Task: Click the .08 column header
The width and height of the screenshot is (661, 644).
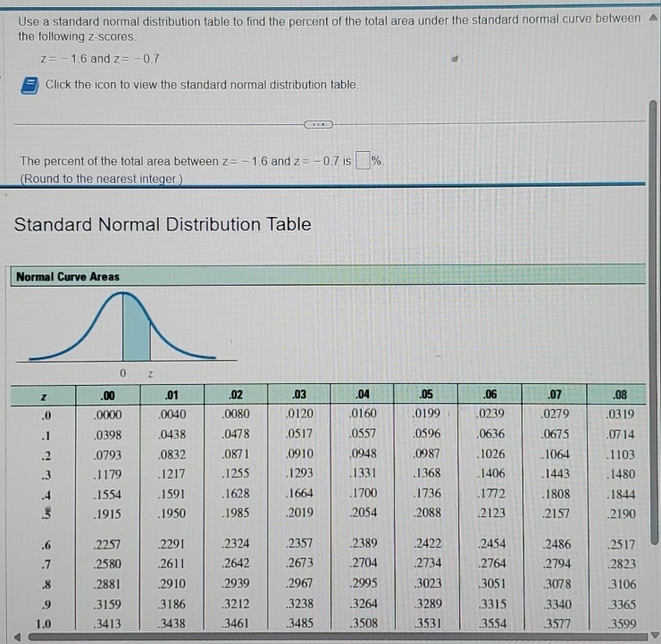Action: (x=620, y=395)
